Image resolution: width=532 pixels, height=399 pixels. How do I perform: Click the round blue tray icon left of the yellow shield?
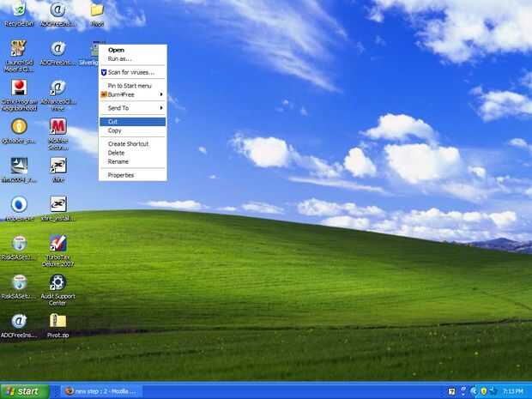pyautogui.click(x=474, y=391)
